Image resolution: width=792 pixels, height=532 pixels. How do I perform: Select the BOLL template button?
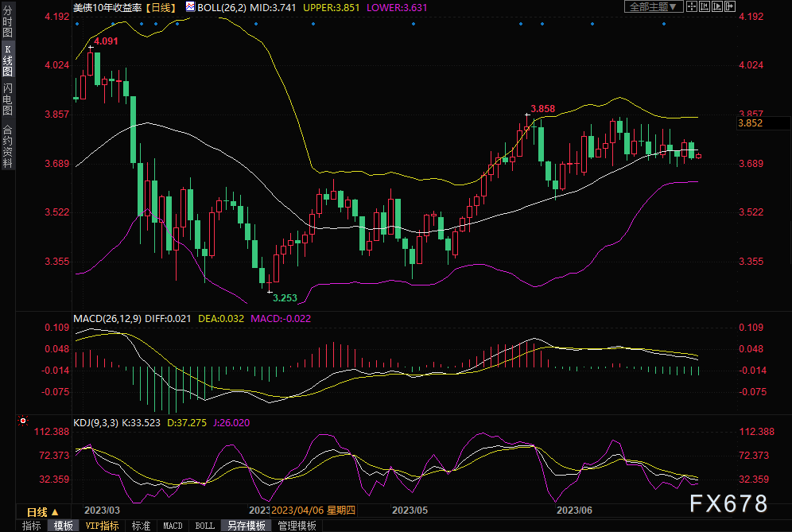pos(204,526)
